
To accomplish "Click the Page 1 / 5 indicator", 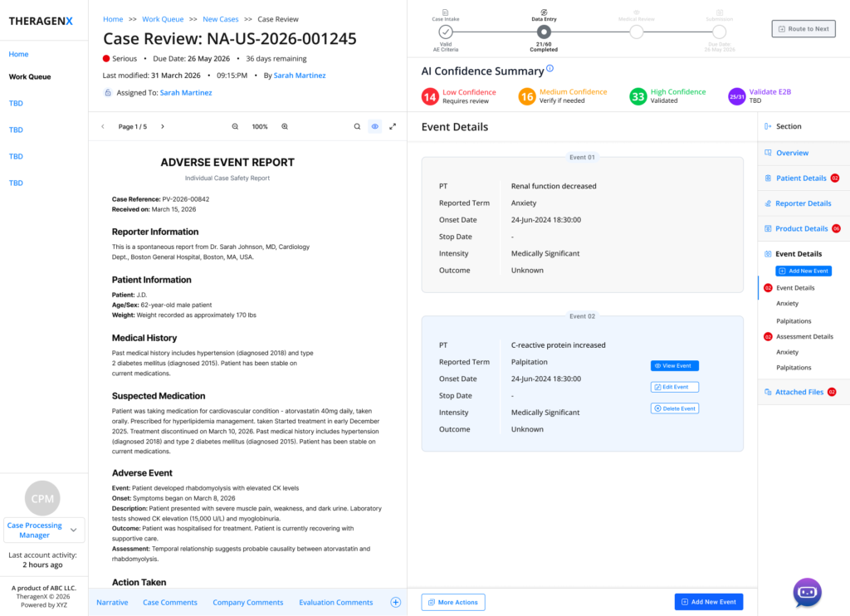I will click(132, 126).
